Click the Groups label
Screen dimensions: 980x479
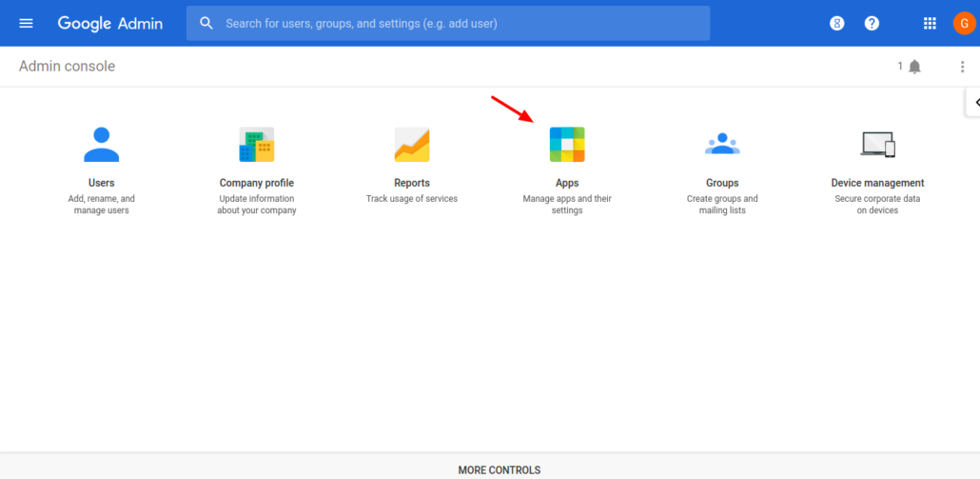pos(722,183)
